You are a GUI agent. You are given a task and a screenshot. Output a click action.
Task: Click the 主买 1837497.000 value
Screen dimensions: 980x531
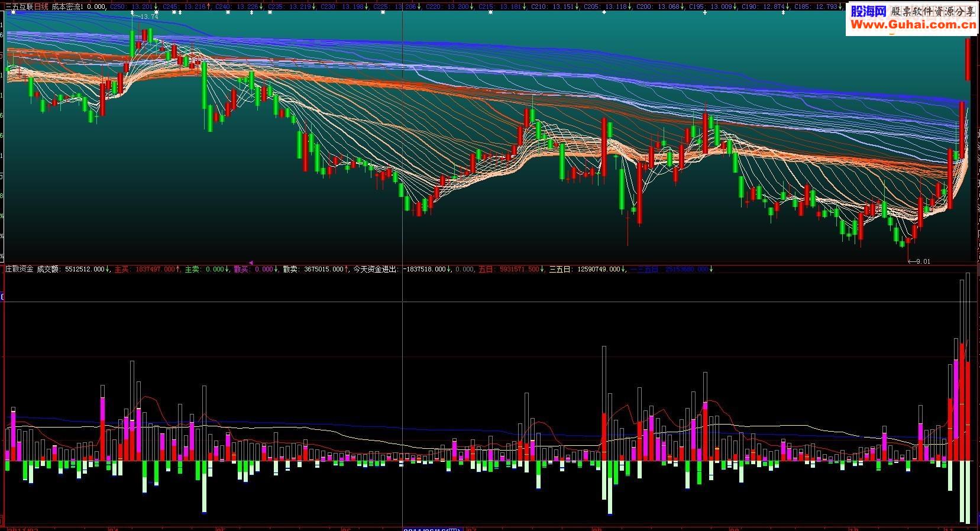(147, 269)
